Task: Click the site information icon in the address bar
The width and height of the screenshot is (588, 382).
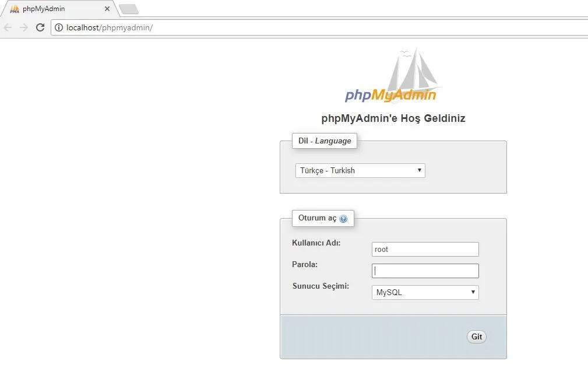Action: (59, 27)
